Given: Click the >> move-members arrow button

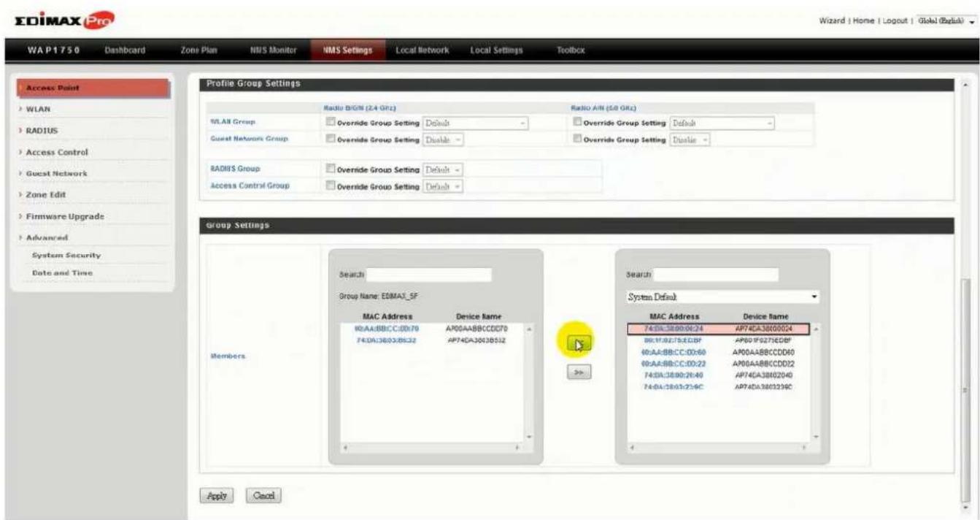Looking at the screenshot, I should click(x=579, y=372).
